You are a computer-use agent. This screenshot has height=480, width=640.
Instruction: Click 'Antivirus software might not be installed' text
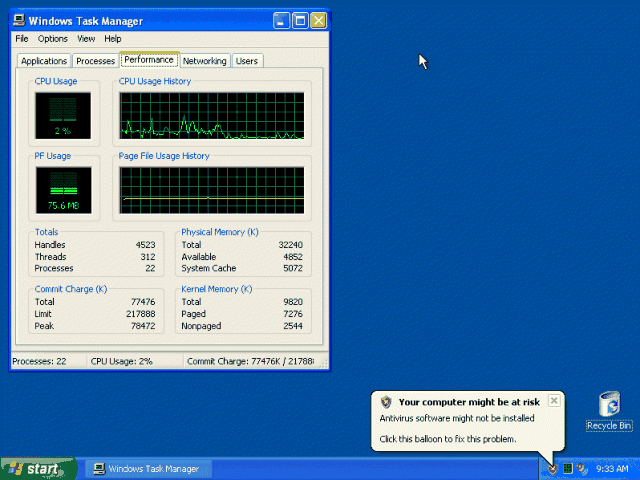457,418
